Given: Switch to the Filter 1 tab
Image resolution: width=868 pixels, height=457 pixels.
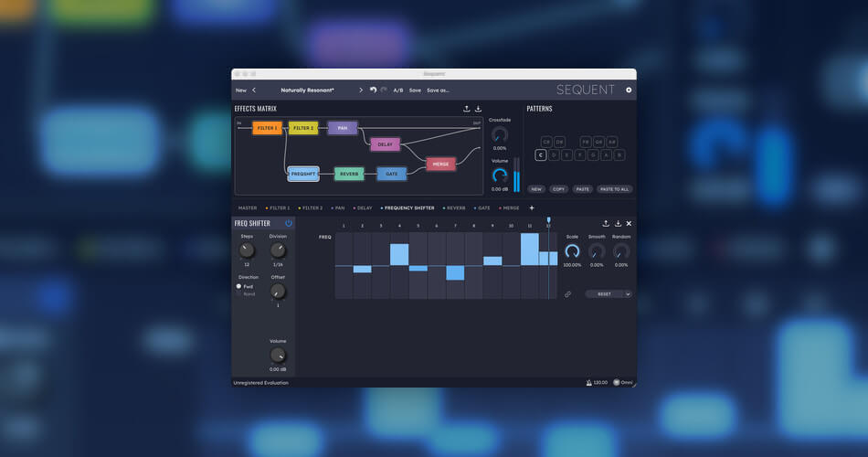Looking at the screenshot, I should [278, 208].
